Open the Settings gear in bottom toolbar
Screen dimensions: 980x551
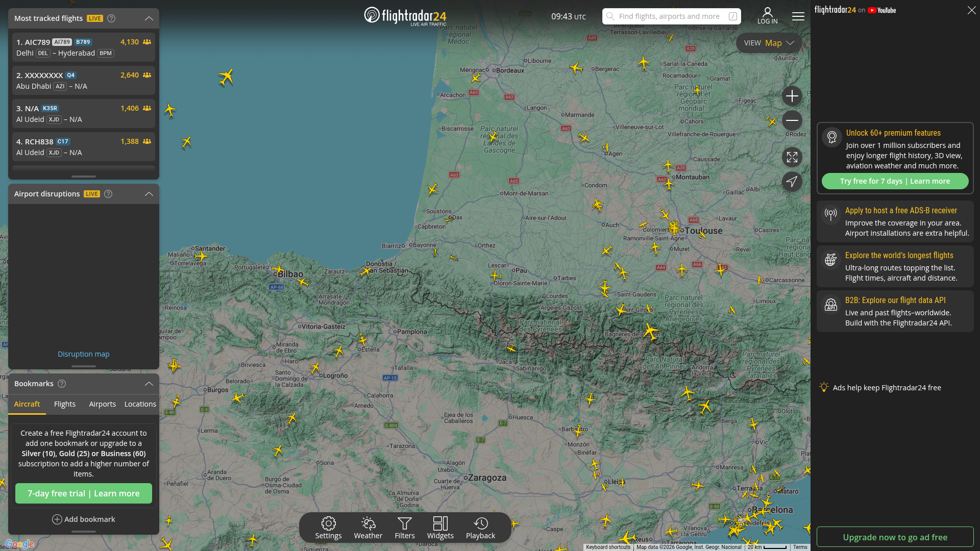(328, 528)
